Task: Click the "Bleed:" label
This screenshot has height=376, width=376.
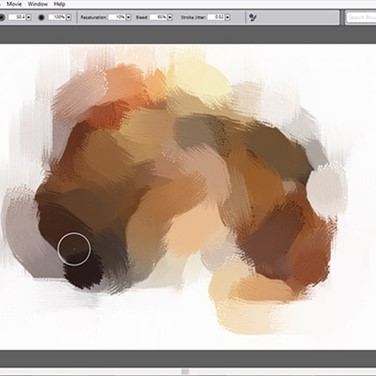Action: coord(142,17)
